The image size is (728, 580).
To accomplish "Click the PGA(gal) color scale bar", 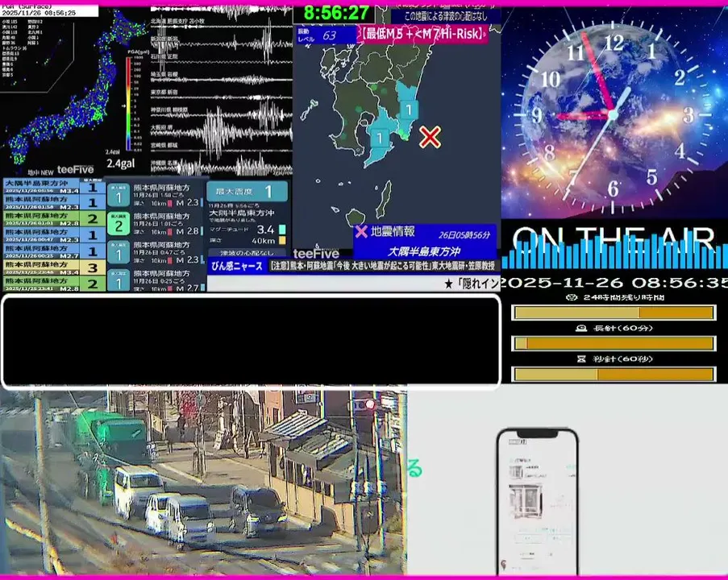I will click(128, 104).
